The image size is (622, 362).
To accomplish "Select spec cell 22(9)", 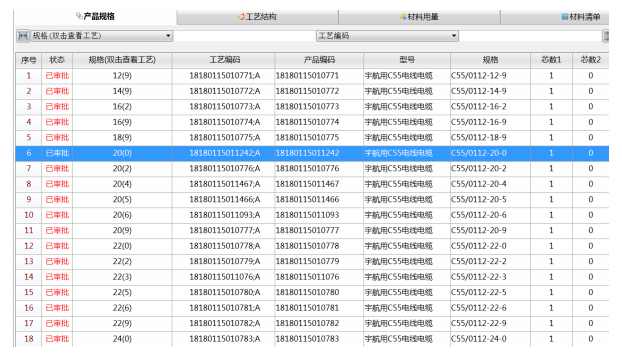I will tap(122, 323).
